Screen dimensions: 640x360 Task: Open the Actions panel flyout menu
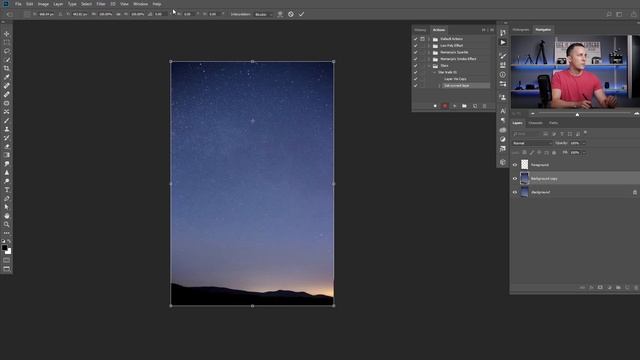pos(492,30)
